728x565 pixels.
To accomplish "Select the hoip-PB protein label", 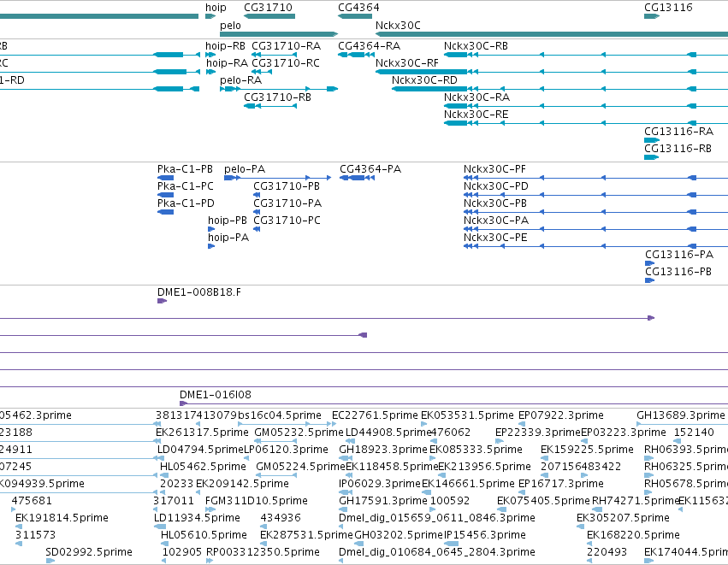I will (227, 221).
